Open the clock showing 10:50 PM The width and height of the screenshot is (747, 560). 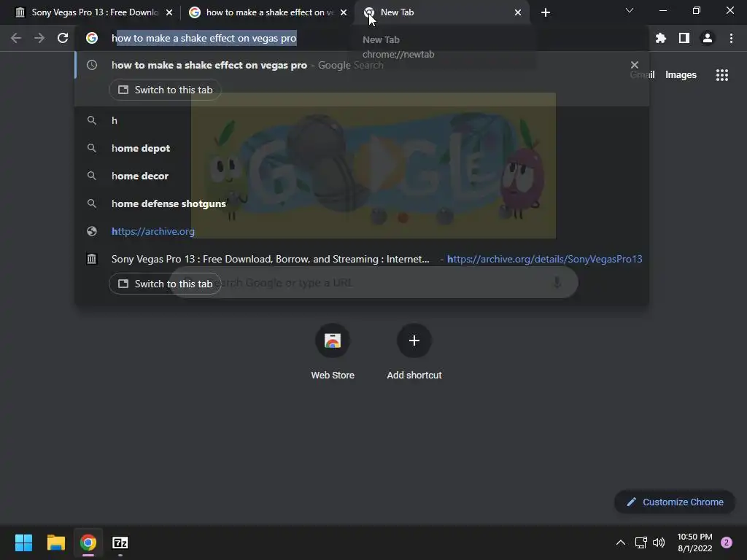point(694,542)
